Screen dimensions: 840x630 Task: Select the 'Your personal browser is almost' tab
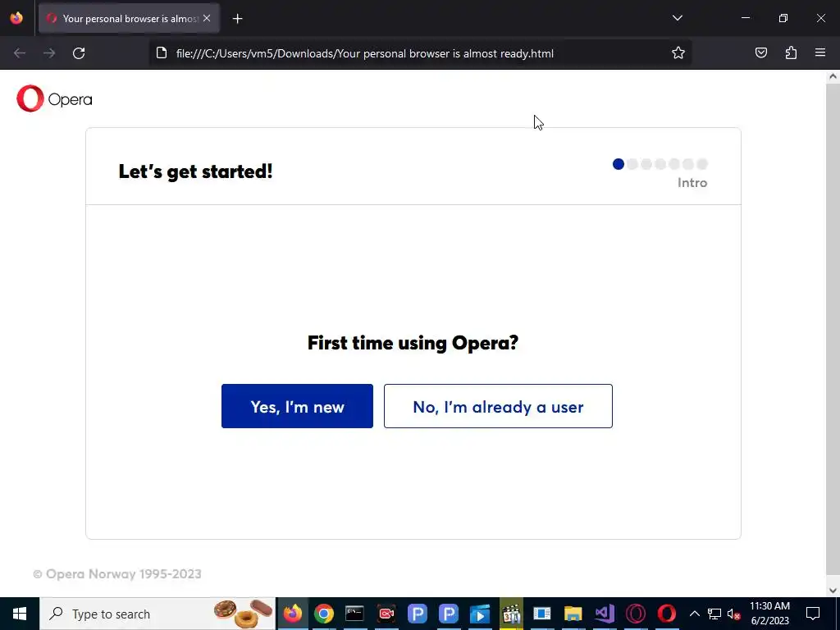point(129,18)
